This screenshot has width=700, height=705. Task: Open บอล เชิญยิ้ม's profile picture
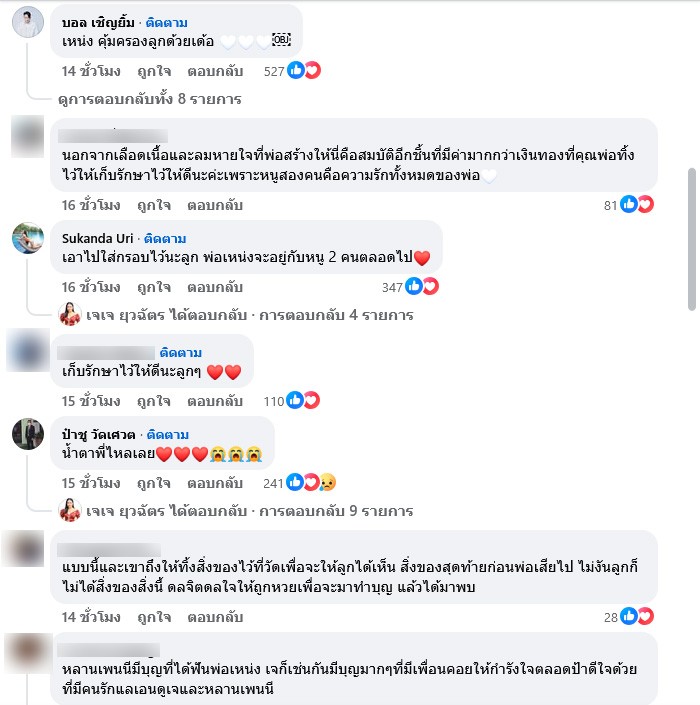point(28,22)
